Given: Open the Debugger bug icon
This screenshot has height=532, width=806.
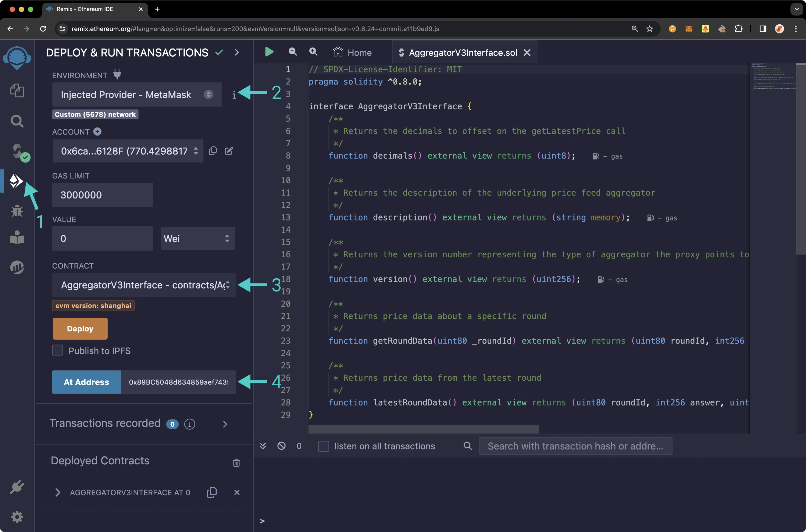Looking at the screenshot, I should point(17,211).
